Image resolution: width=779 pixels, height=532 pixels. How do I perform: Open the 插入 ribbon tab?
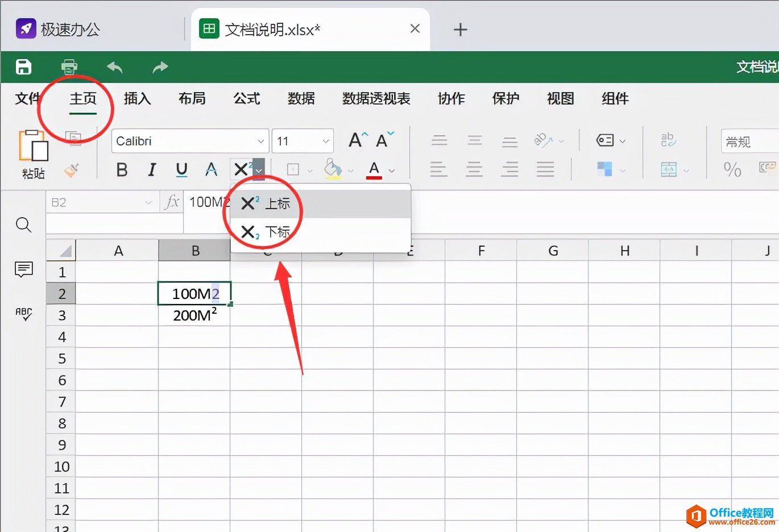pos(136,99)
